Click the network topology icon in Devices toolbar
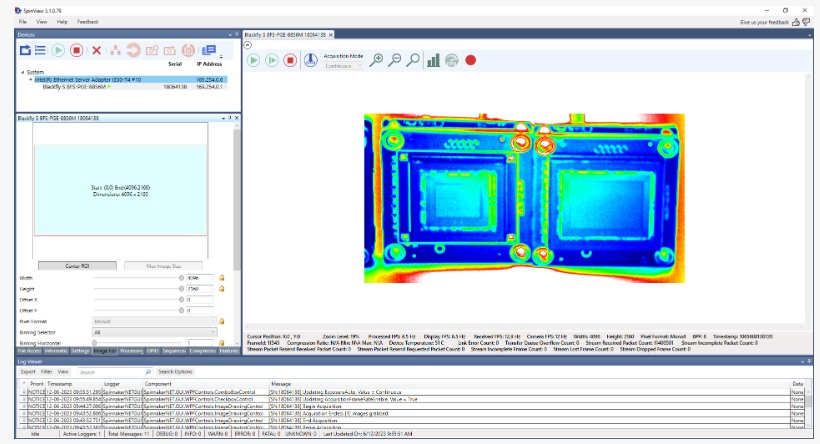 (114, 50)
